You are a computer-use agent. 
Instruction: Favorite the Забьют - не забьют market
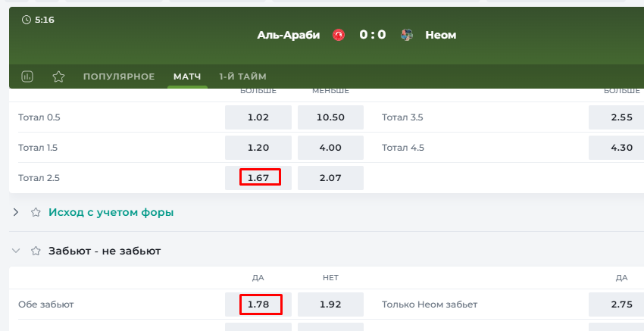[x=36, y=251]
